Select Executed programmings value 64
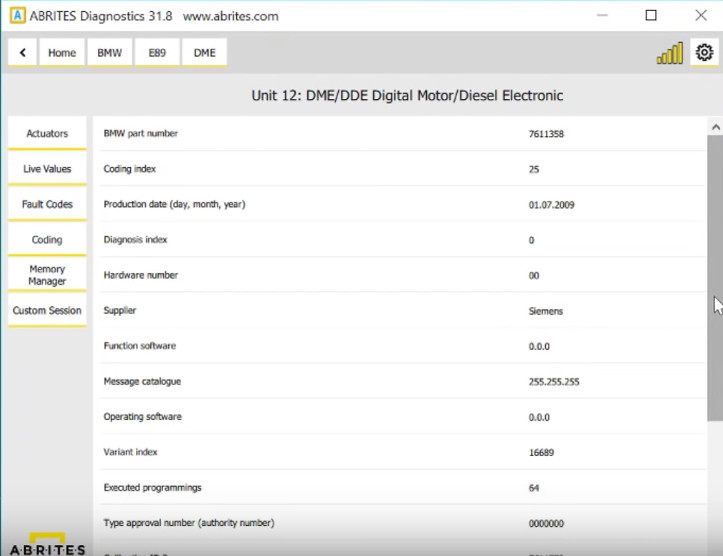 [x=534, y=488]
